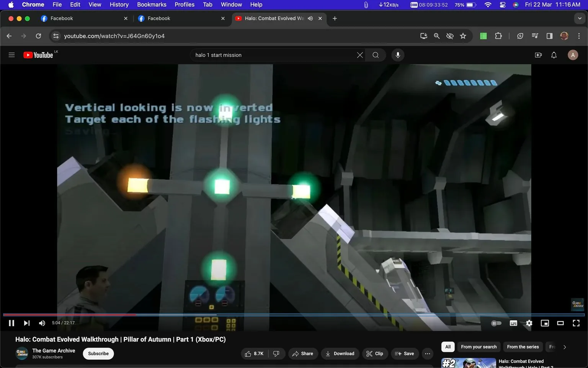Enable theater mode for the player
Image resolution: width=588 pixels, height=368 pixels.
560,323
